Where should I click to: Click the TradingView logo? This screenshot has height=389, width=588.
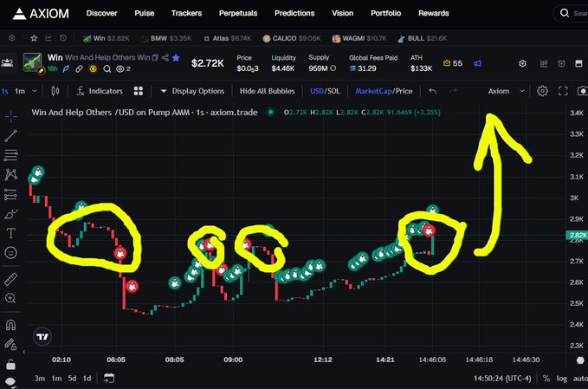[42, 336]
